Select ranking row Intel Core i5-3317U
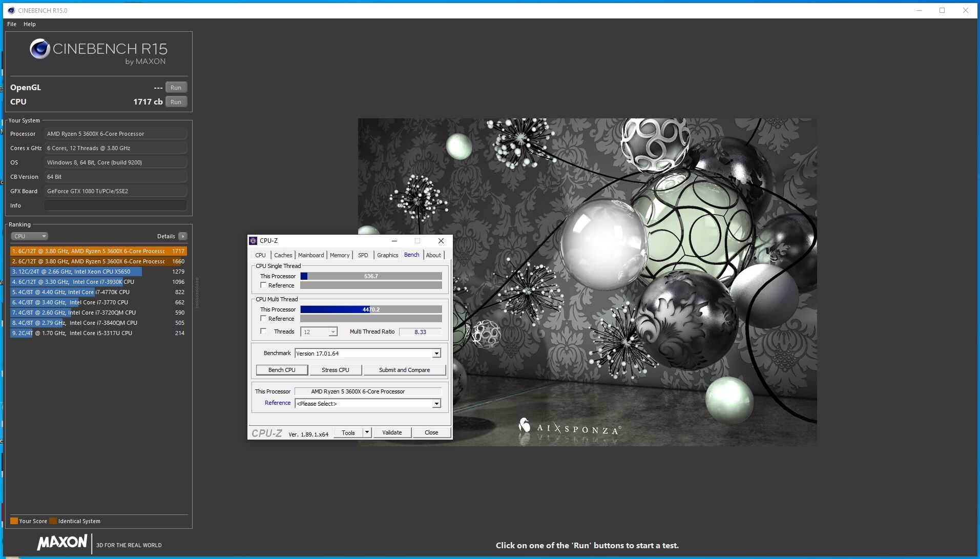The image size is (980, 559). coord(98,333)
